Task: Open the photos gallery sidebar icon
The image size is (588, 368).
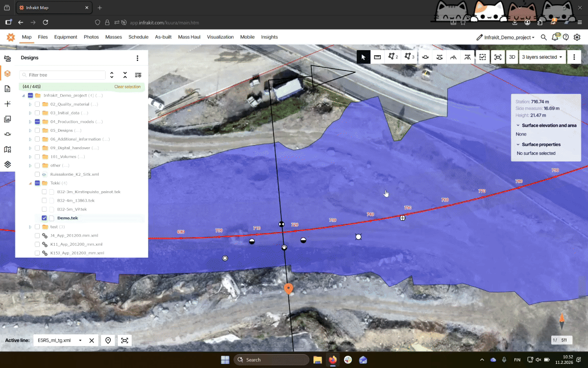Action: pos(7,119)
